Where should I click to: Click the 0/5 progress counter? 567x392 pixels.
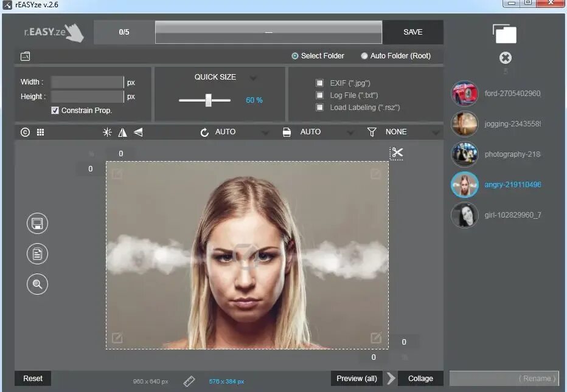(x=124, y=32)
